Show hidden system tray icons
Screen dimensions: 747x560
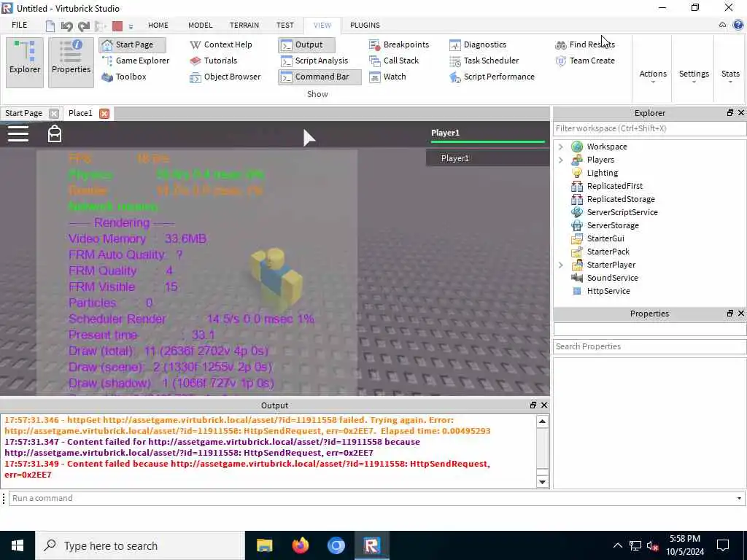tap(617, 545)
